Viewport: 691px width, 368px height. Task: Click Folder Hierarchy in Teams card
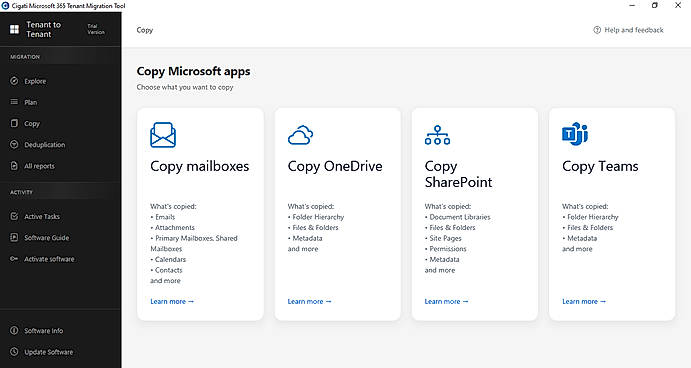(x=593, y=217)
